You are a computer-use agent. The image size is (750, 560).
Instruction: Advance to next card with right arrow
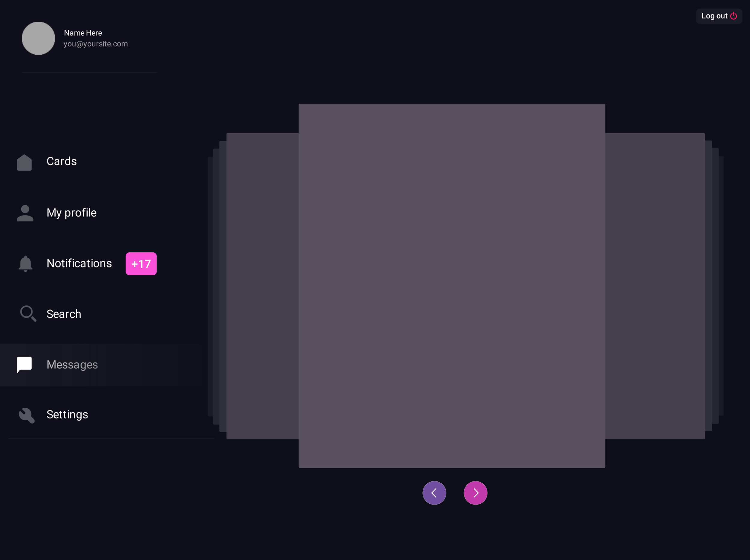475,493
